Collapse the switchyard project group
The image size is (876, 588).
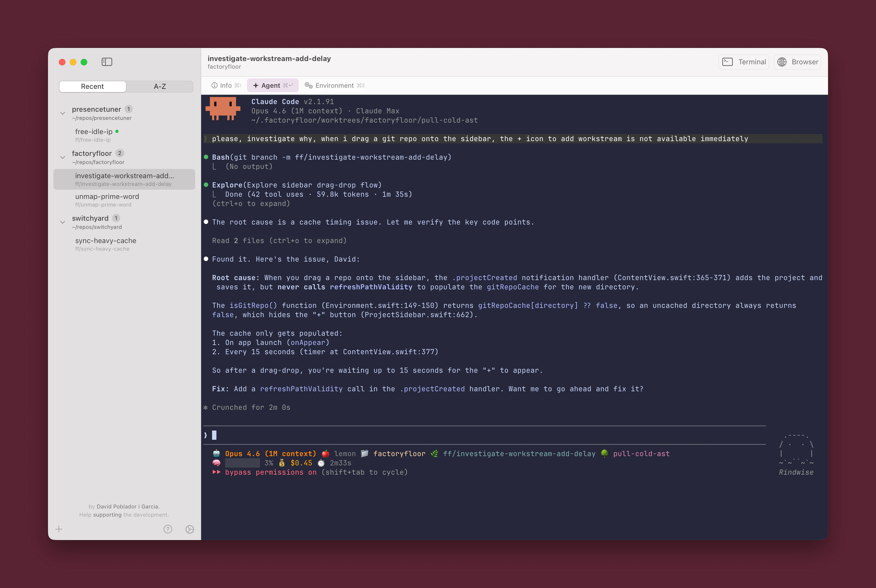[x=63, y=222]
